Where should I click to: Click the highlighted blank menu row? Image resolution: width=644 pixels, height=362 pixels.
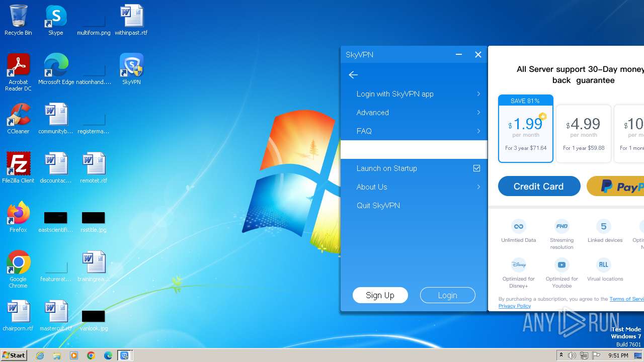click(414, 150)
